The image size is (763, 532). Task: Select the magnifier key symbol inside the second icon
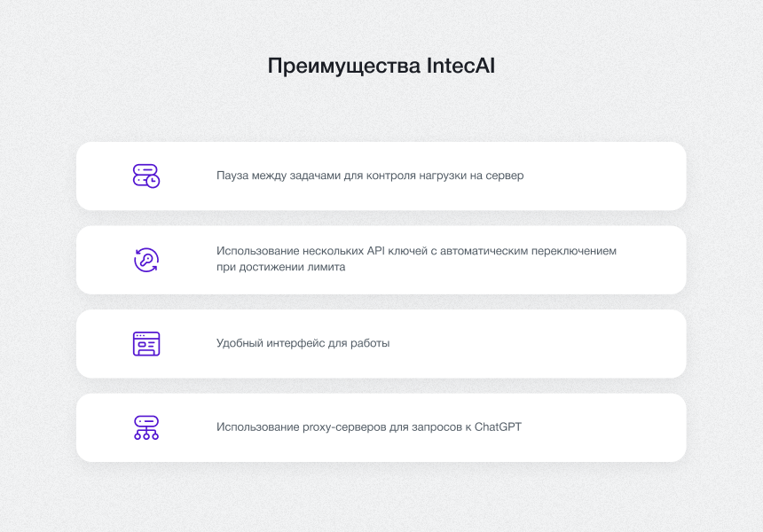point(146,260)
